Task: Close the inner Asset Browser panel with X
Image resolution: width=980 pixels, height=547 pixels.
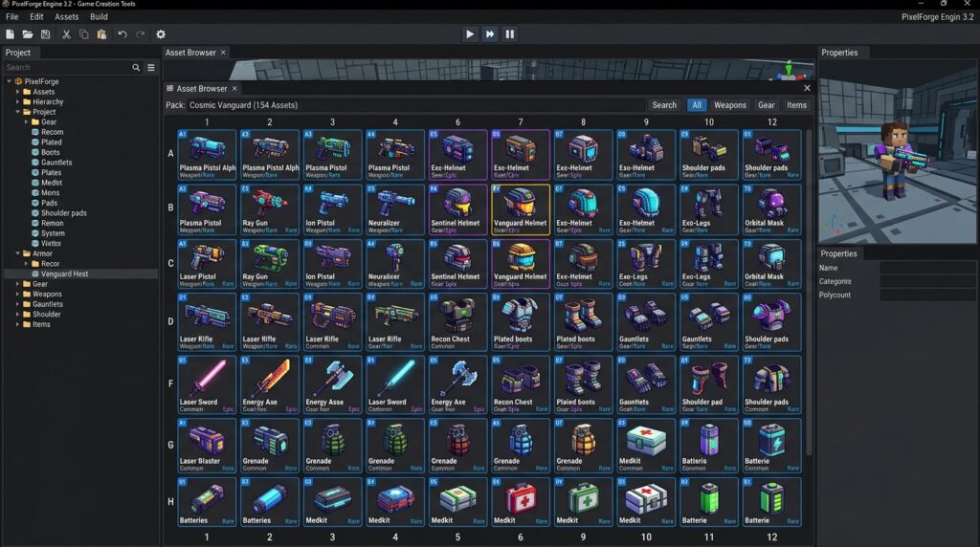Action: 807,88
